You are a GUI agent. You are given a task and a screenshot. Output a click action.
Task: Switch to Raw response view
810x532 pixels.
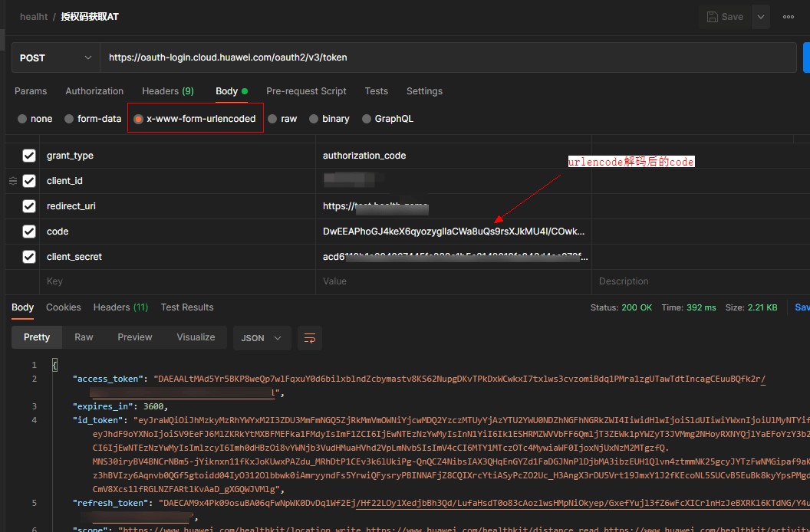(84, 337)
